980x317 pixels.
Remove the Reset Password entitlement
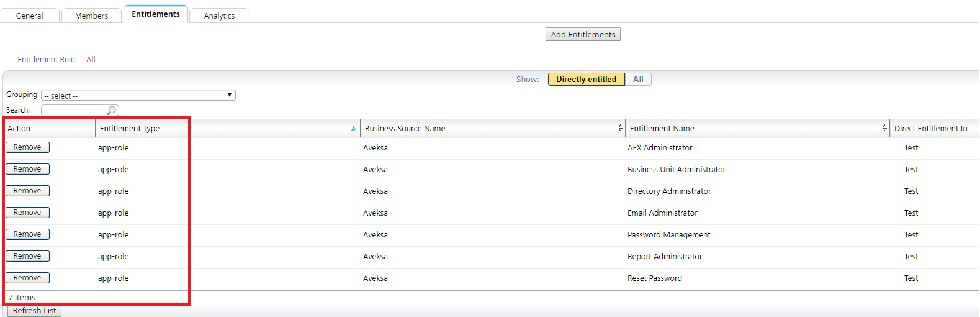28,278
